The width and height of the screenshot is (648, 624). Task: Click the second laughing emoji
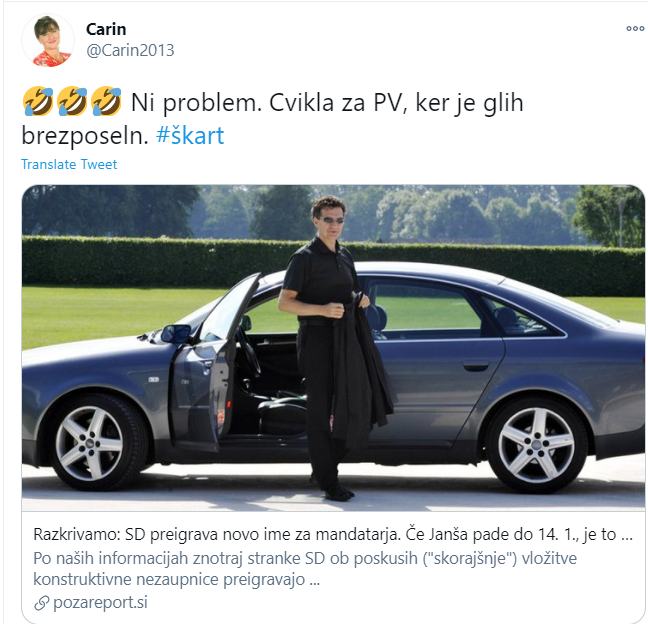point(72,101)
